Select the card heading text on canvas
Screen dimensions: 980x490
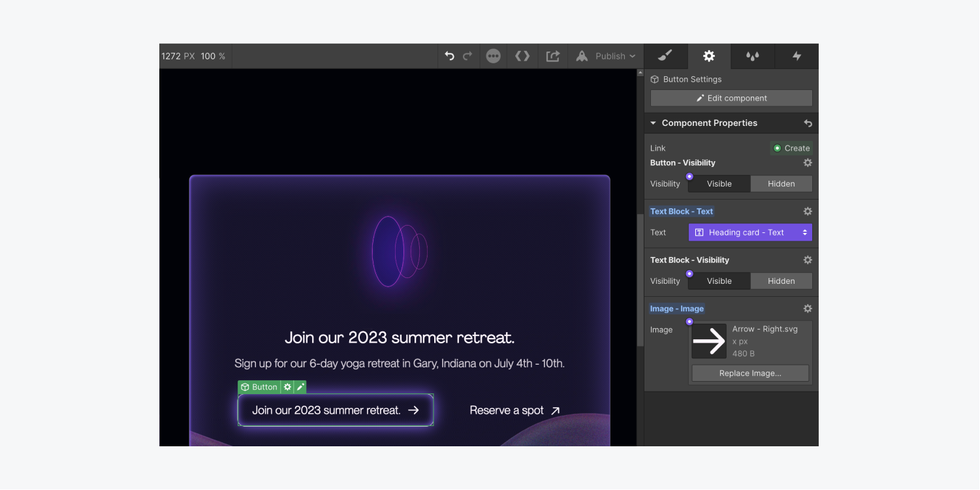point(400,337)
